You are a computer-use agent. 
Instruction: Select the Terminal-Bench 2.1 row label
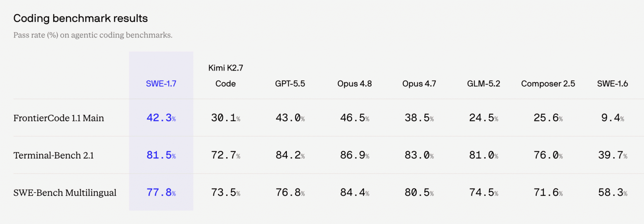[x=54, y=156]
